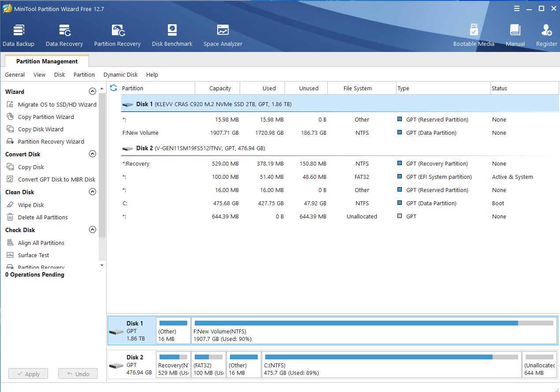This screenshot has width=560, height=392.
Task: Launch Migrate OS to SSD/HD Wizard
Action: [x=52, y=104]
